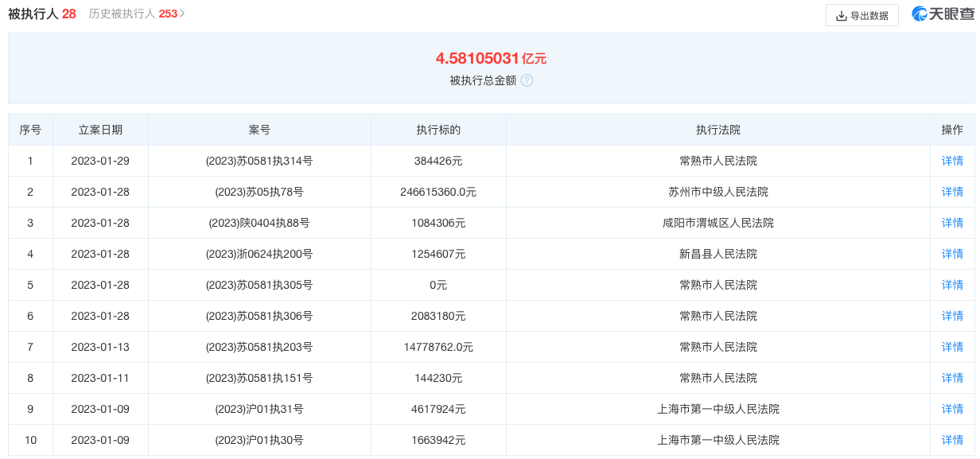Open 详情 for case (2023)苏0581执306号

(x=952, y=316)
